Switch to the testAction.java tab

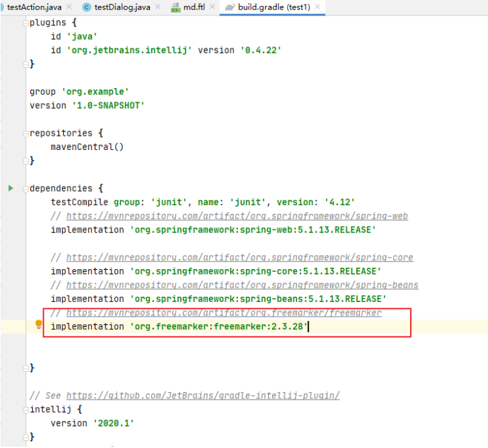34,7
